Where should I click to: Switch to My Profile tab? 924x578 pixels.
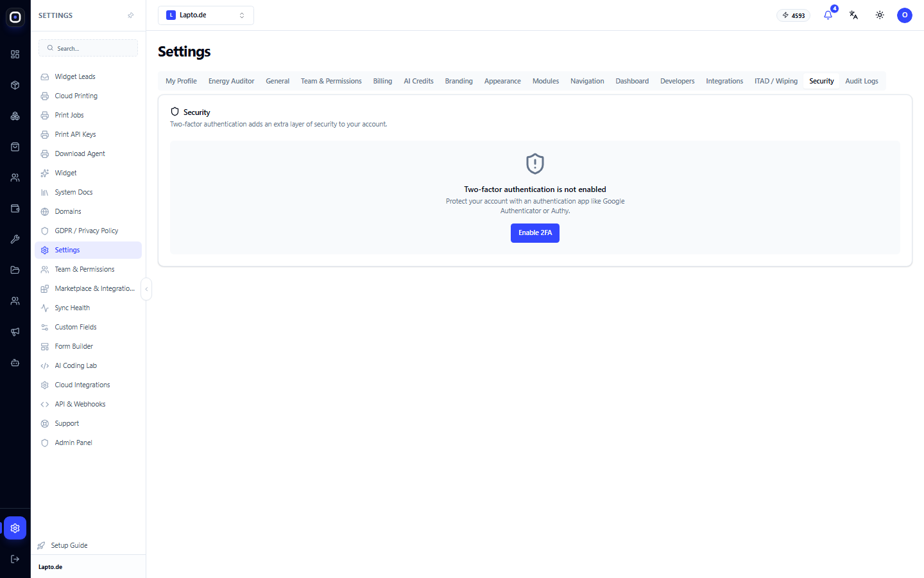(x=181, y=81)
